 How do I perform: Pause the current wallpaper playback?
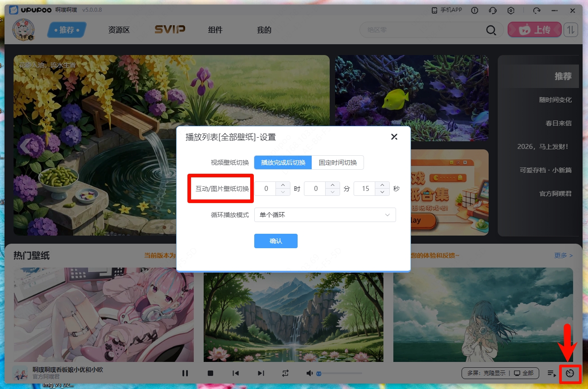(185, 373)
